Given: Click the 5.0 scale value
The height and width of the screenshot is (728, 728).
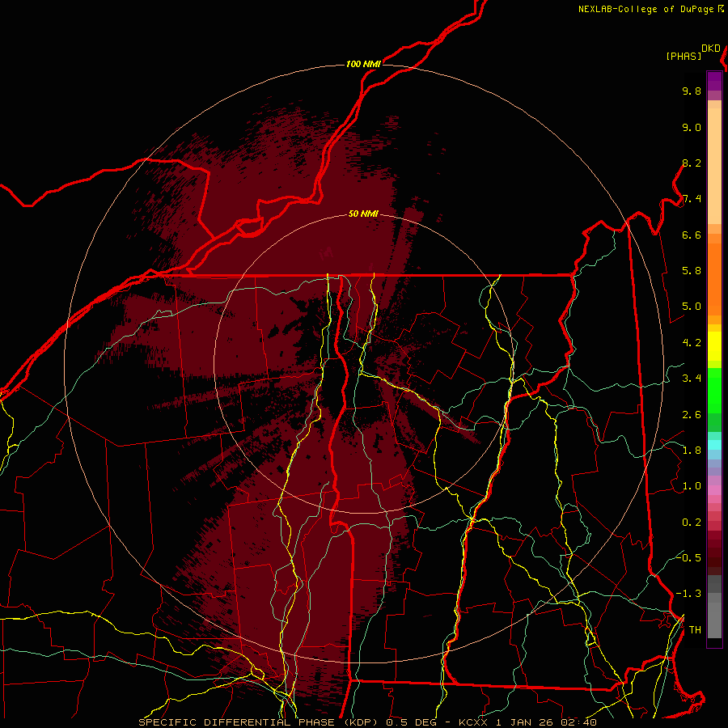Looking at the screenshot, I should 692,307.
